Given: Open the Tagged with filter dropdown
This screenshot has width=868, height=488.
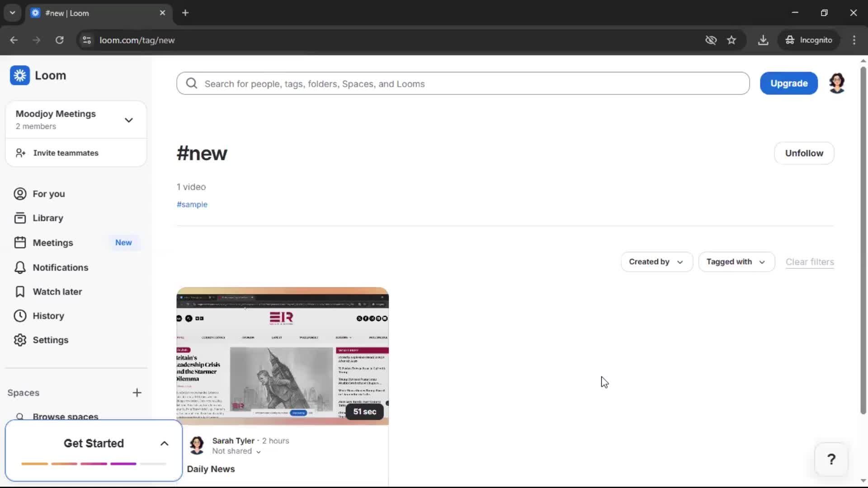Looking at the screenshot, I should 736,262.
